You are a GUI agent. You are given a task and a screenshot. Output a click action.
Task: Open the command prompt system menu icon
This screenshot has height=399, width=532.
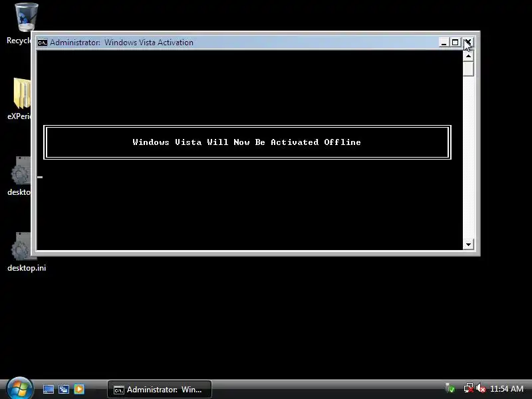tap(43, 43)
